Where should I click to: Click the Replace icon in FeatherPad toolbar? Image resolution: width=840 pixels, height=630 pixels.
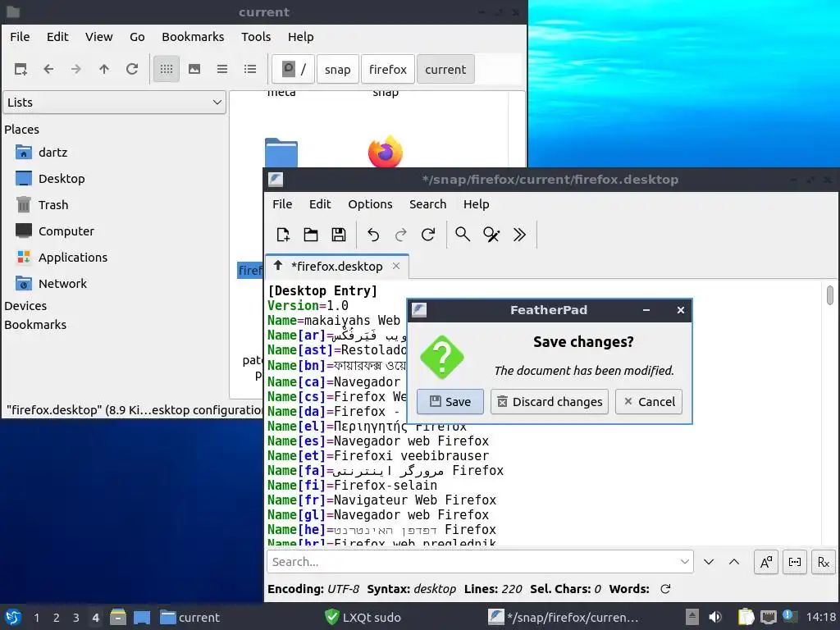pos(491,235)
